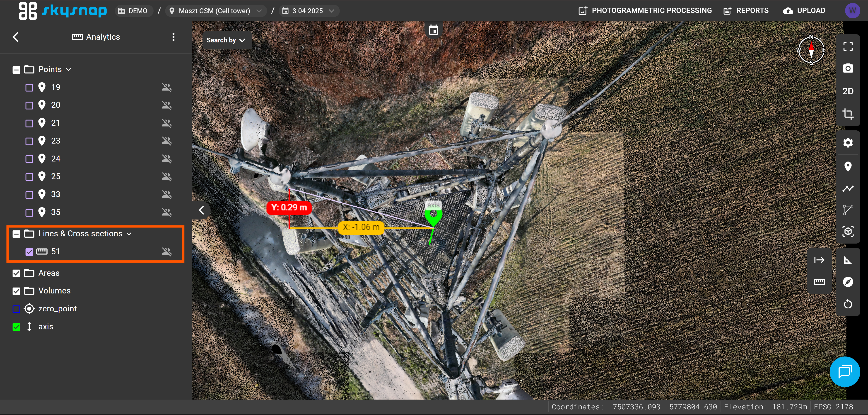Open the Reports section

(x=746, y=11)
